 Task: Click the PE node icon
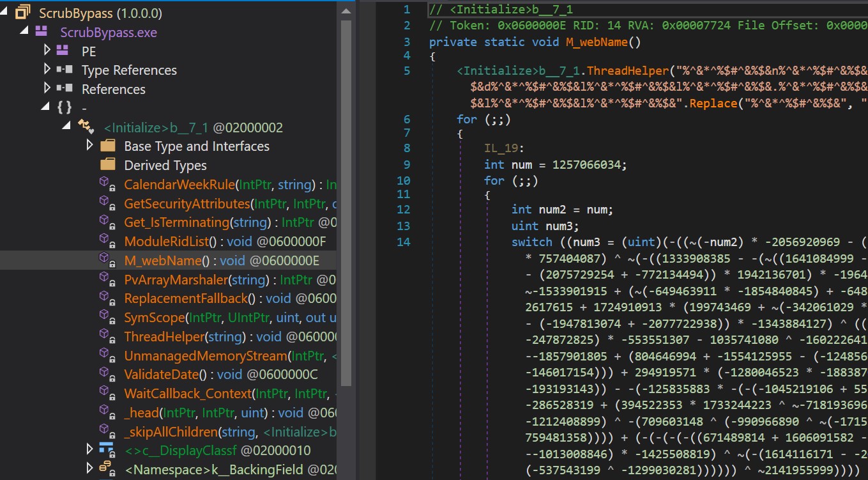click(x=63, y=50)
